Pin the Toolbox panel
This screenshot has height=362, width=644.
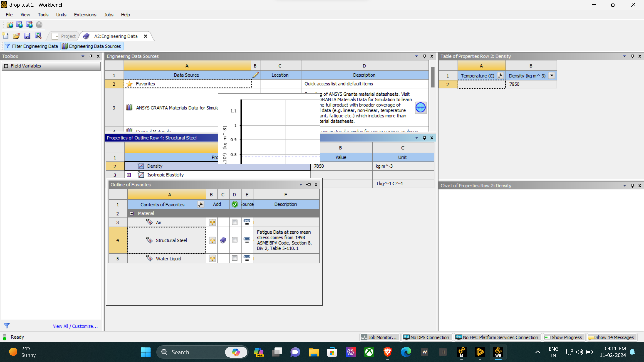click(91, 56)
